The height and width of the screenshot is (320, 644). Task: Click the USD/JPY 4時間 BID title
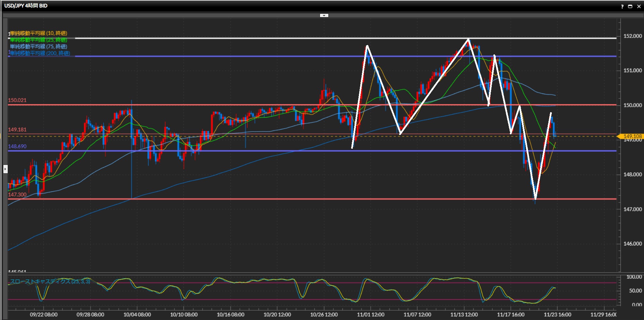26,6
